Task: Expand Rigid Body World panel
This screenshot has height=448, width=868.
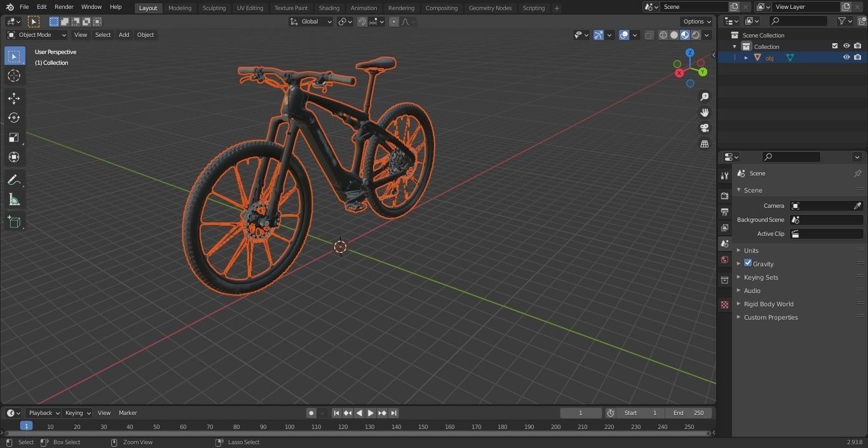Action: (768, 304)
